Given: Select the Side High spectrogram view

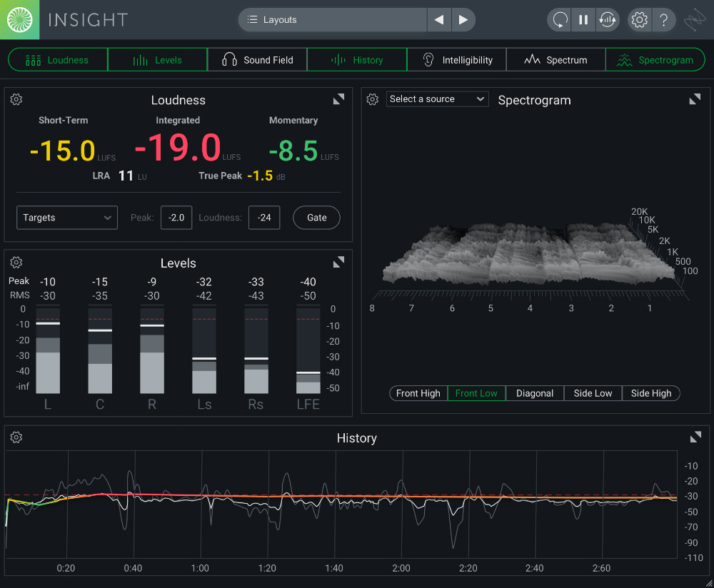Looking at the screenshot, I should click(x=650, y=392).
